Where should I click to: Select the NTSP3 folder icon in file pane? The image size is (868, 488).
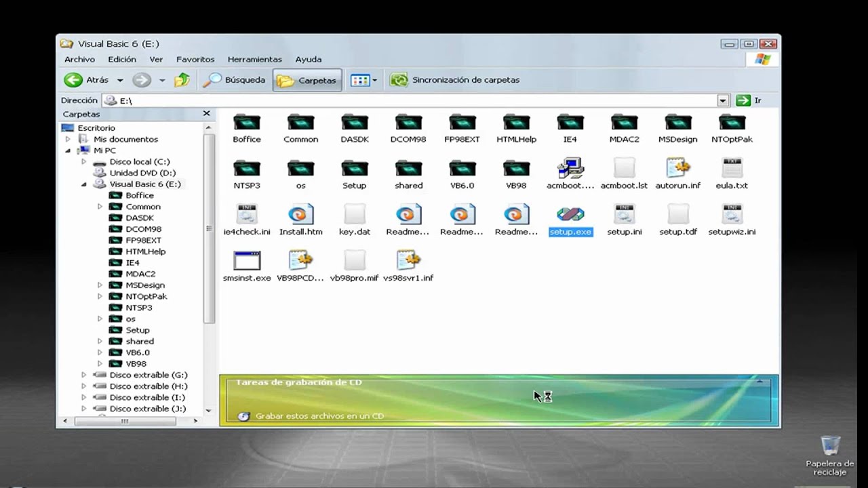tap(247, 169)
